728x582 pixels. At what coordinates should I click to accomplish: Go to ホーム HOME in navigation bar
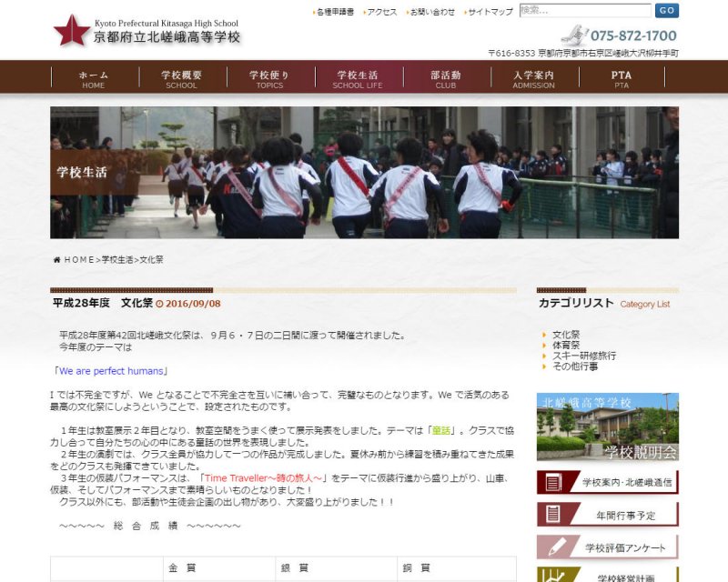(94, 79)
